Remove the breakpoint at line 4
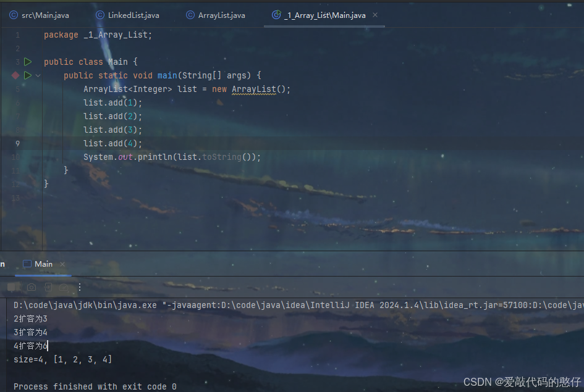 pyautogui.click(x=15, y=75)
